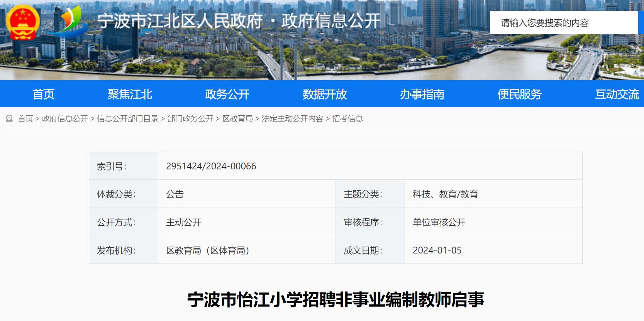The width and height of the screenshot is (644, 321).
Task: Click the national emblem logo
Action: [x=23, y=22]
